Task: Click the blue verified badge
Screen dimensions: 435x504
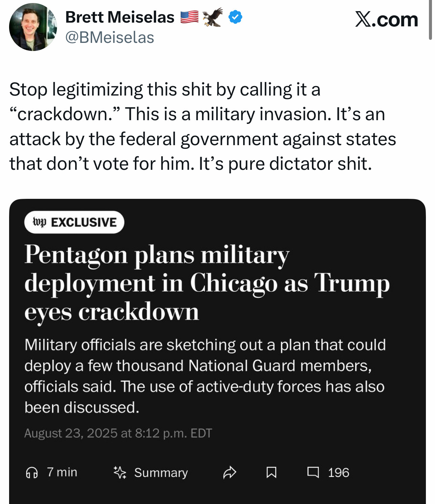Action: click(235, 17)
